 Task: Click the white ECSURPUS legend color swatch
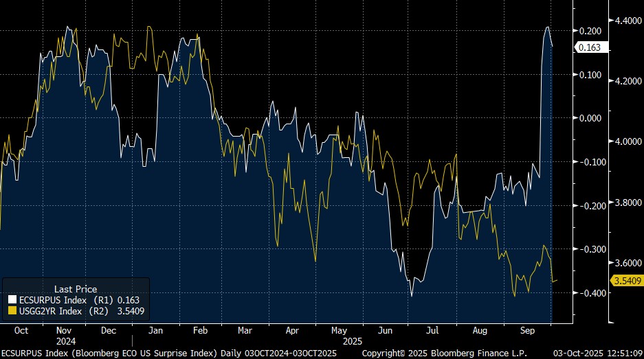point(11,300)
